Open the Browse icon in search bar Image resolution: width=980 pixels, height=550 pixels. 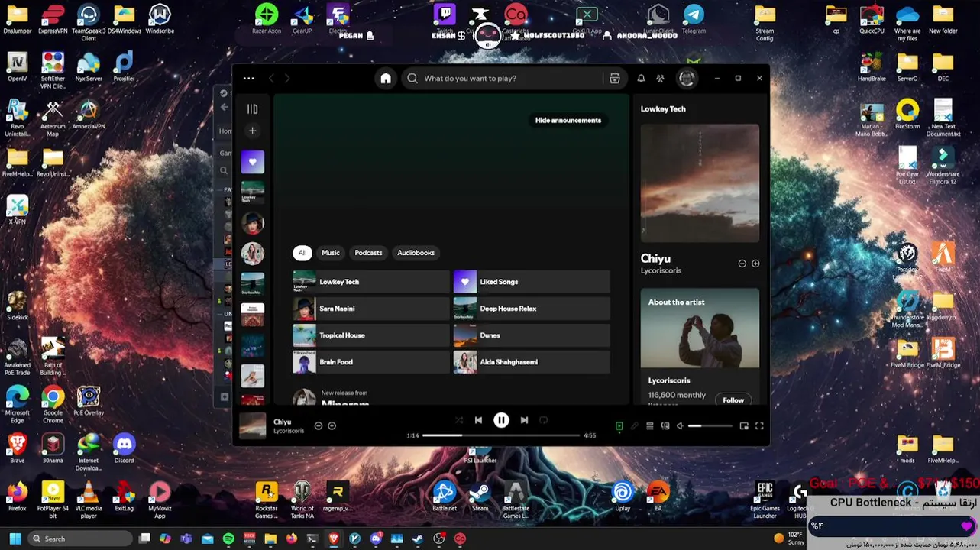click(x=614, y=78)
